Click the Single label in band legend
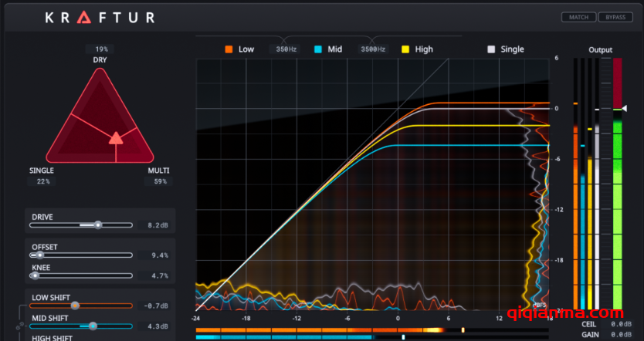644x341 pixels. [512, 49]
